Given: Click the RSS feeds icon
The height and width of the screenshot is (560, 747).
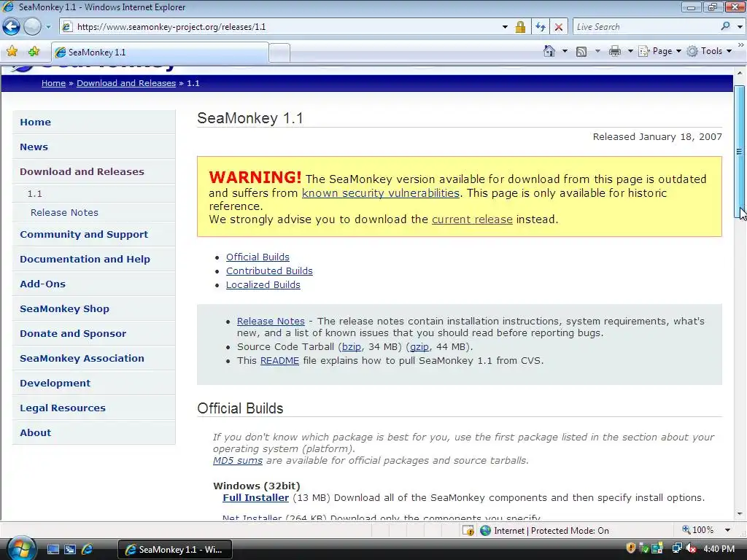Looking at the screenshot, I should (x=581, y=52).
